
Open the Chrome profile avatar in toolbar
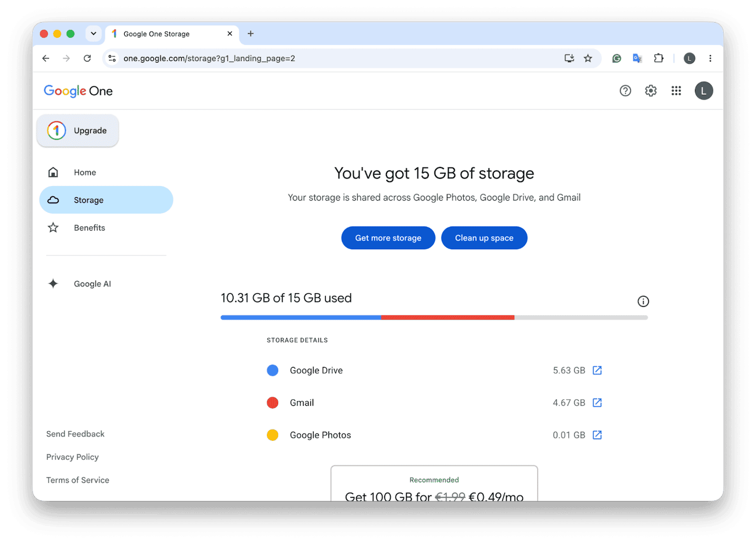[689, 58]
